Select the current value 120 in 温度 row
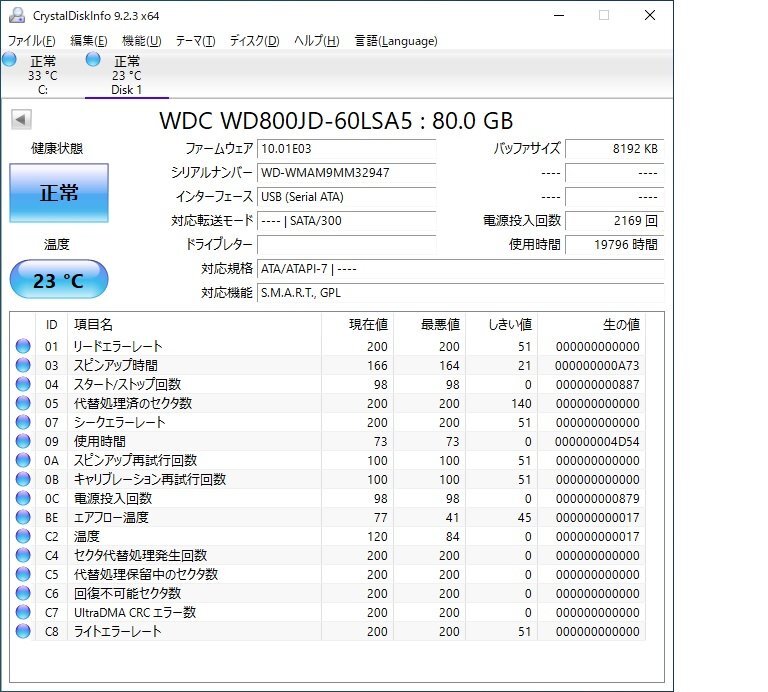The height and width of the screenshot is (692, 768). [x=377, y=537]
